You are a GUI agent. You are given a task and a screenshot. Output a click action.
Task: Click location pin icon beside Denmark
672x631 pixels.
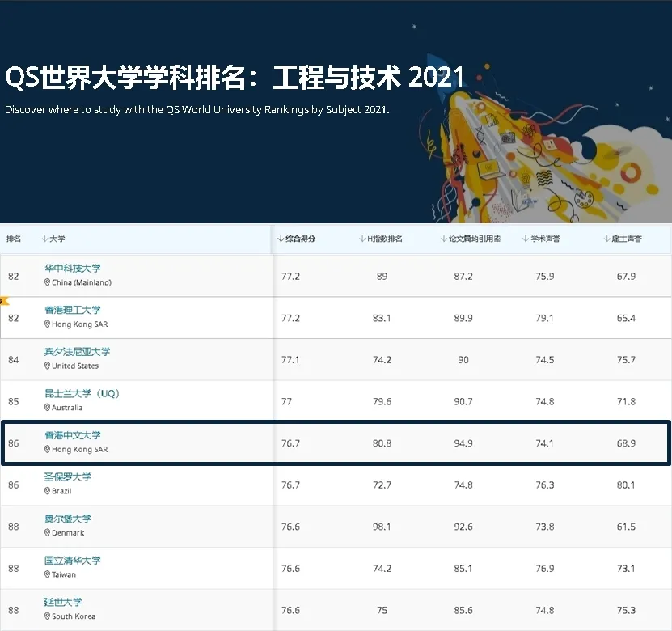pos(48,533)
